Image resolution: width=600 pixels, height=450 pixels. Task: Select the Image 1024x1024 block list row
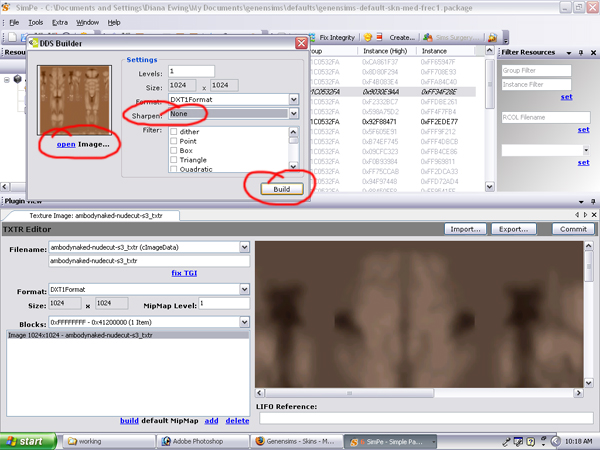128,335
